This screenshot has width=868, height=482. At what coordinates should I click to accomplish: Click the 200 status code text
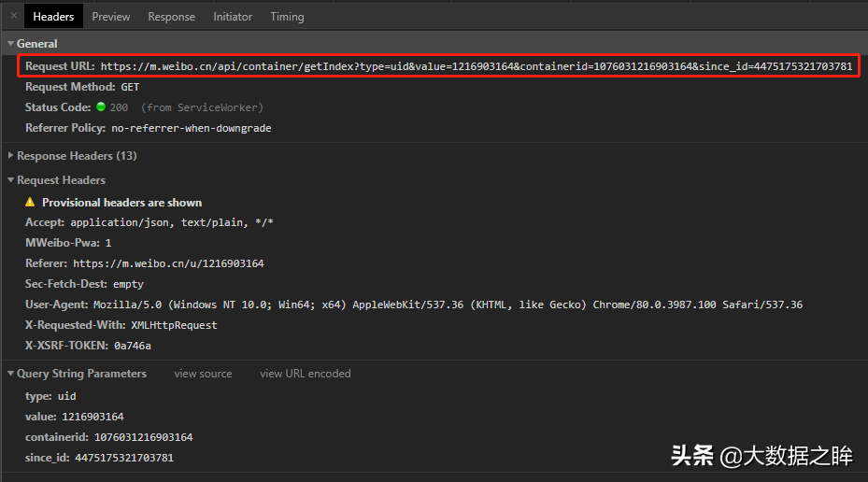[x=119, y=107]
